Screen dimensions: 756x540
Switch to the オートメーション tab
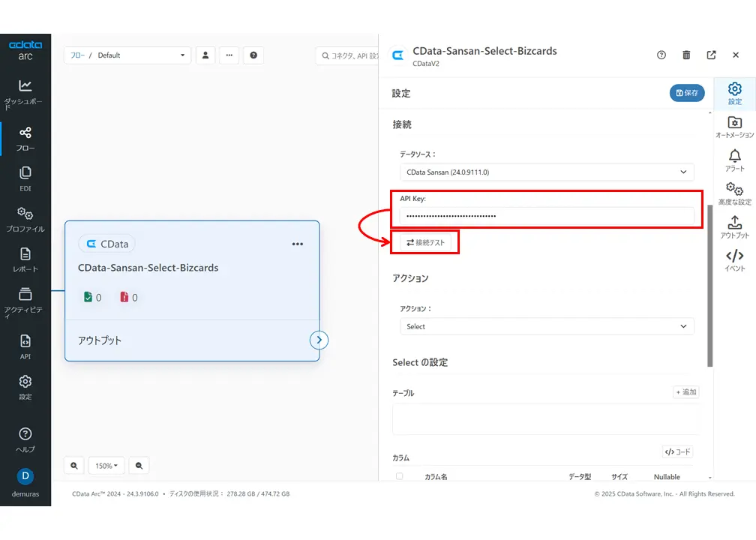[x=734, y=127]
